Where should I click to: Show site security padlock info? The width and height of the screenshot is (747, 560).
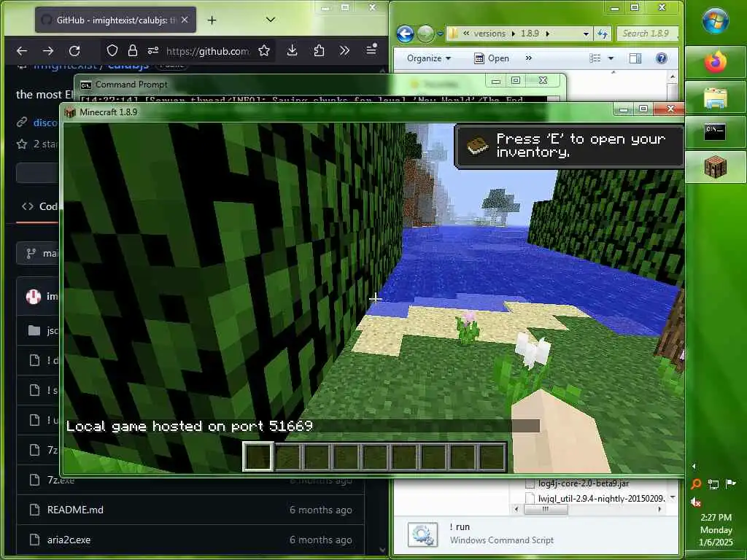133,50
